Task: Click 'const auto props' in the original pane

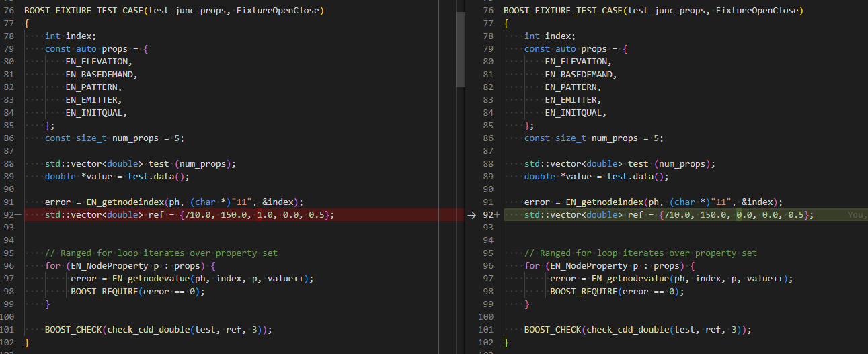Action: (x=87, y=49)
